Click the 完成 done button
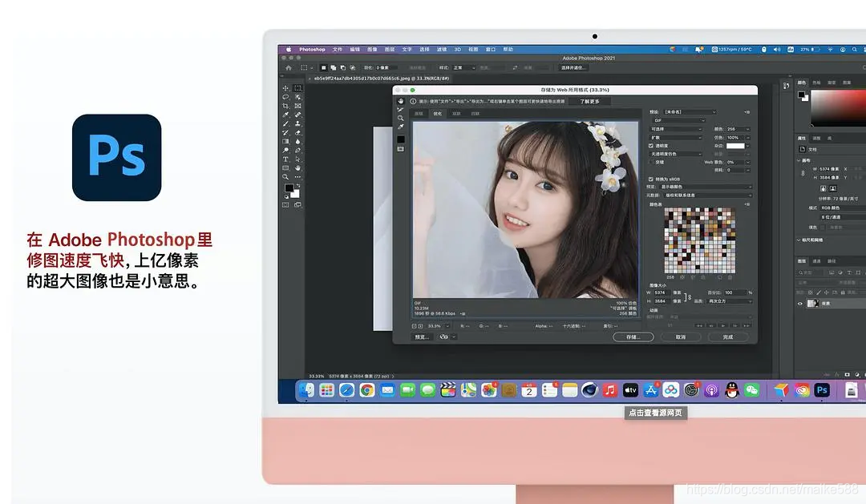This screenshot has width=866, height=504. (728, 337)
